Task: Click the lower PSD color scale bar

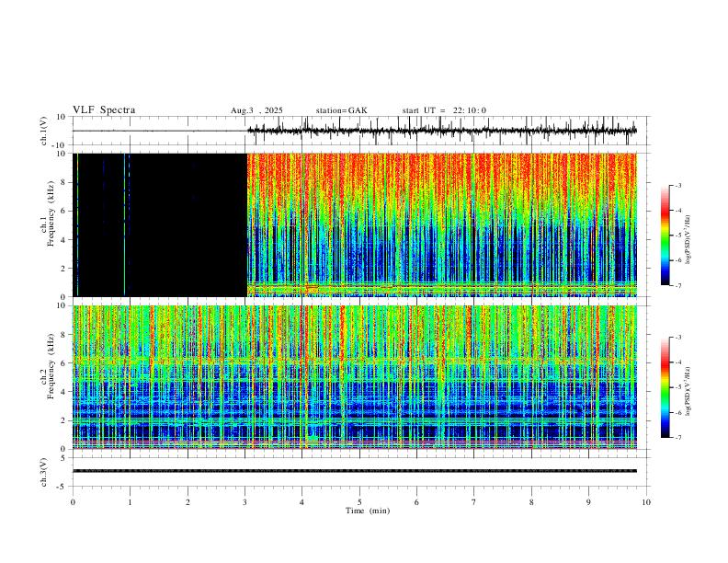Action: tap(665, 387)
